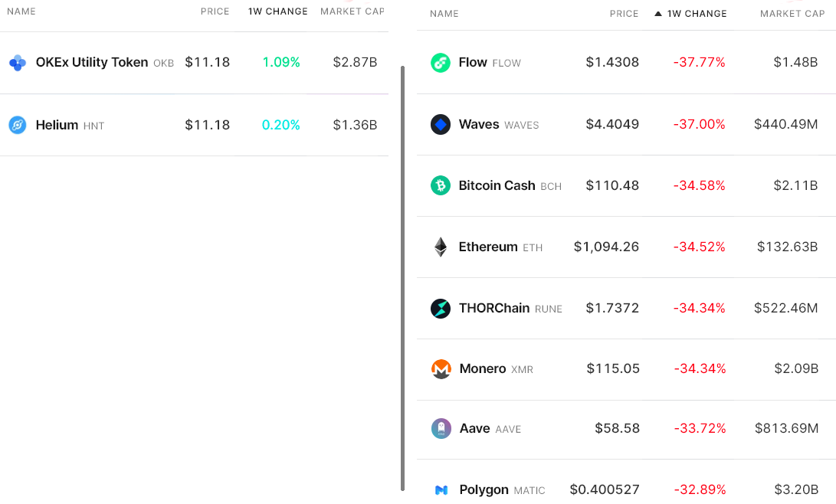Sort left table by 1W CHANGE
The image size is (836, 504).
tap(278, 11)
